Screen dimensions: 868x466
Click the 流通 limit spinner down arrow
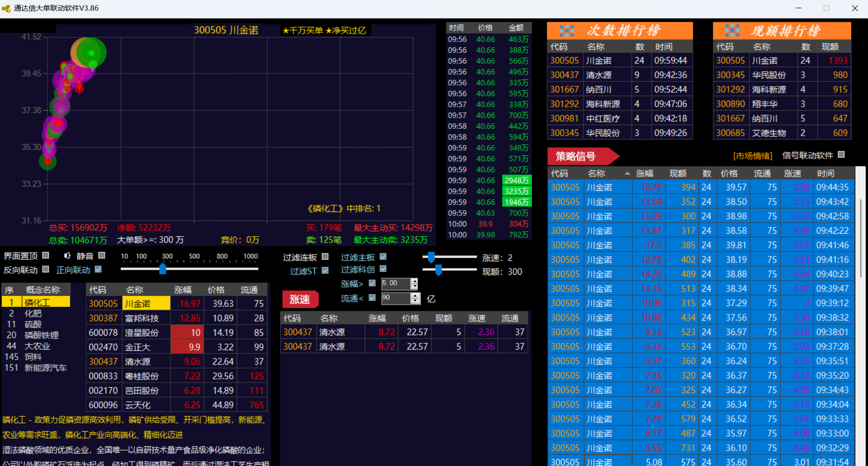click(415, 301)
